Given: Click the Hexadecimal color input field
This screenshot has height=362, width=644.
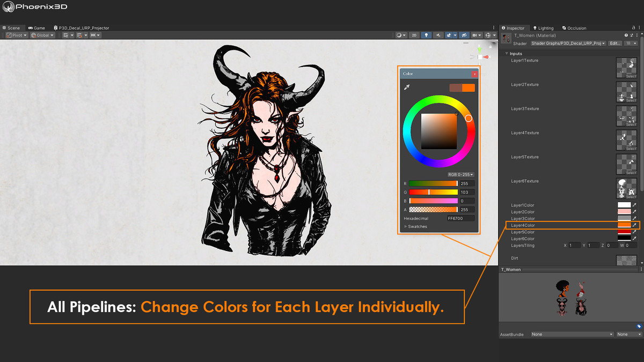Looking at the screenshot, I should (460, 218).
